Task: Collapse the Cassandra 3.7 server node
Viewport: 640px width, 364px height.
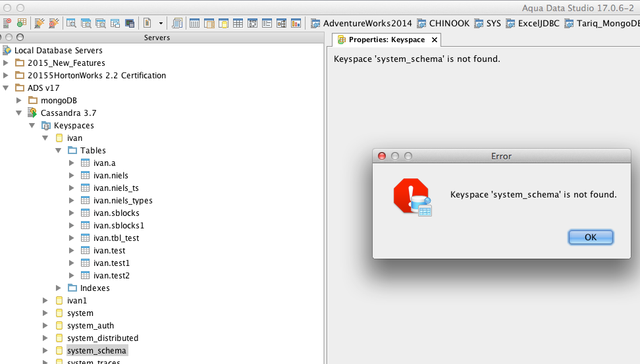Action: (x=19, y=113)
